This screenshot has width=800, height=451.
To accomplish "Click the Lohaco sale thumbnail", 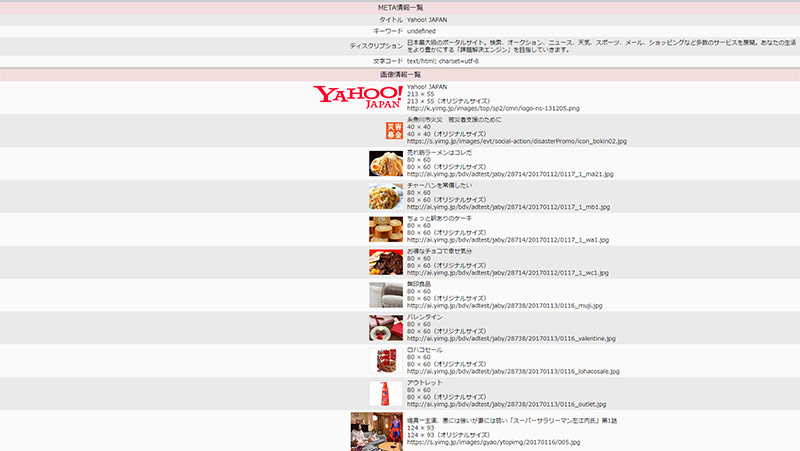I will (x=386, y=361).
